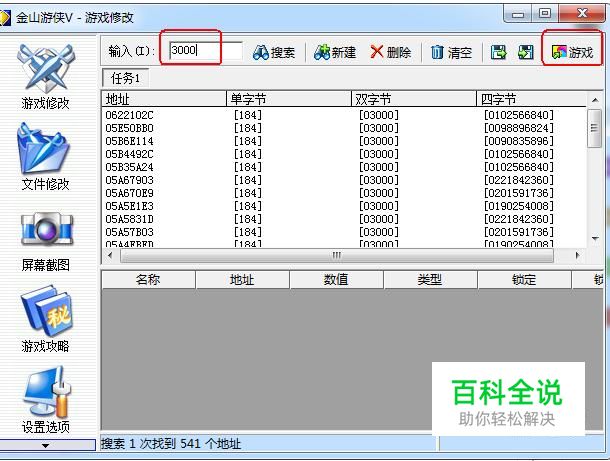Click the second green floppy disk icon
The height and width of the screenshot is (461, 610).
526,52
